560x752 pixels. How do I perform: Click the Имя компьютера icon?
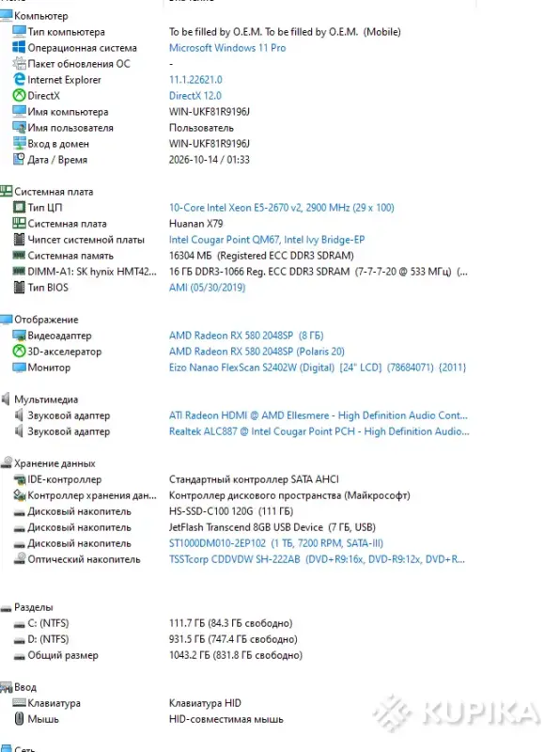point(19,111)
